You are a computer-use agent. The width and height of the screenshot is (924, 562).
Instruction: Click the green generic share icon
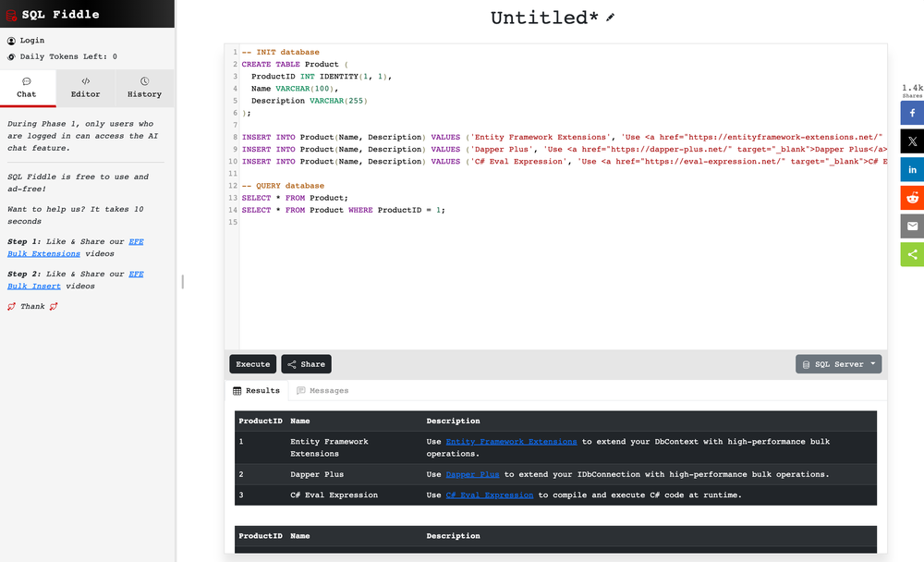912,253
